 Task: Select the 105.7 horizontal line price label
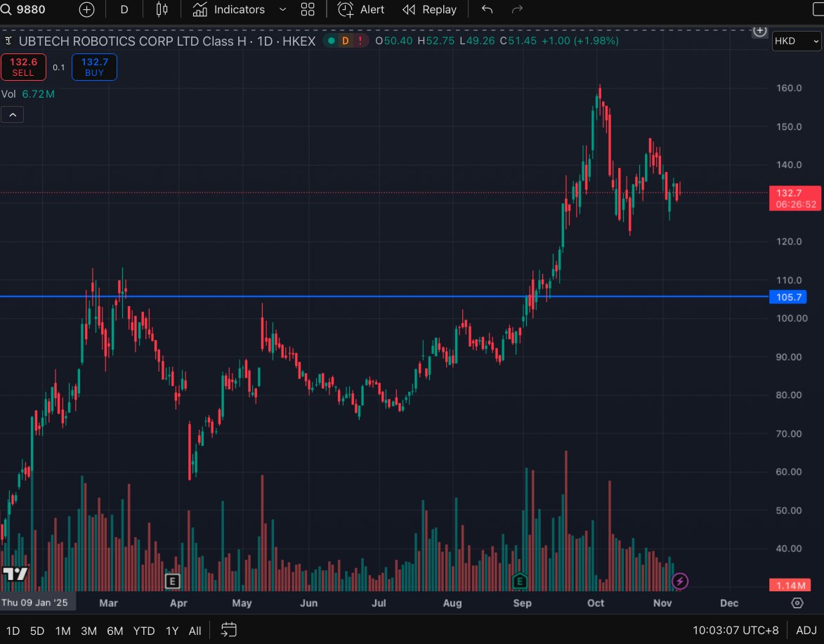click(x=788, y=297)
